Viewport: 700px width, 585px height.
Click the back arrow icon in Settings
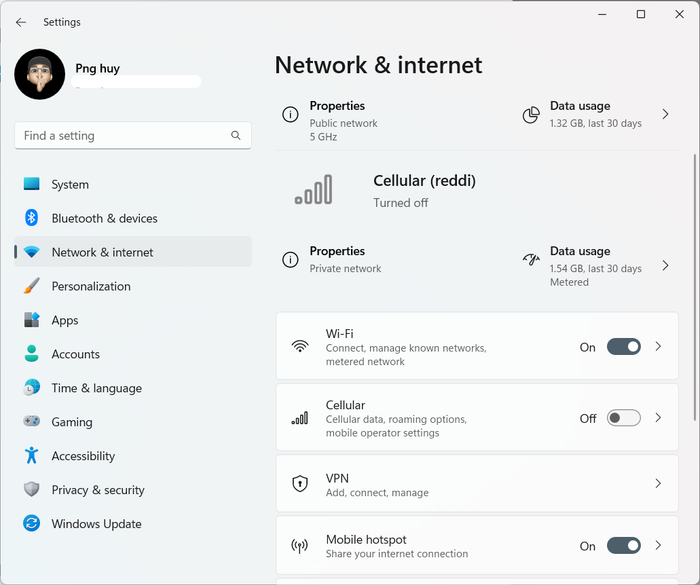coord(21,22)
